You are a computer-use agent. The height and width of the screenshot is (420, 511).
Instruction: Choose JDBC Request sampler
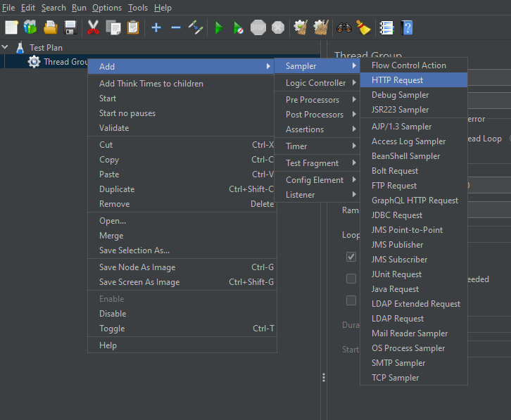point(414,215)
